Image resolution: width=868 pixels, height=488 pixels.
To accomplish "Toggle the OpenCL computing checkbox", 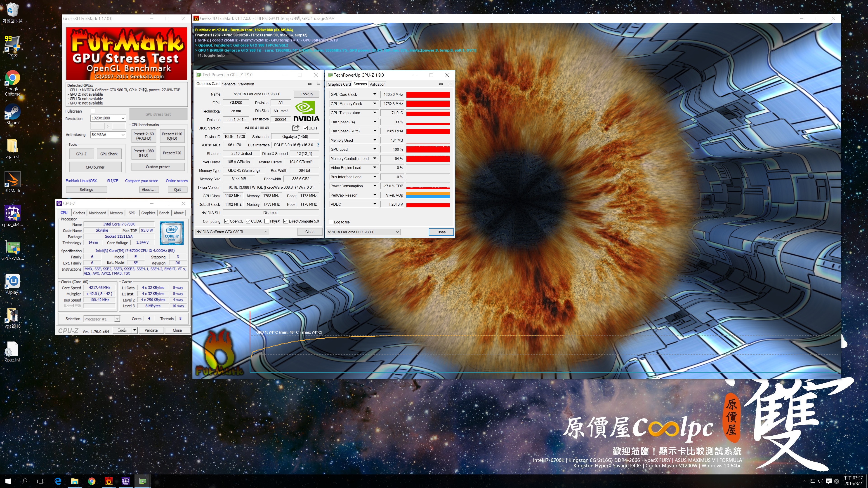I will (x=226, y=221).
